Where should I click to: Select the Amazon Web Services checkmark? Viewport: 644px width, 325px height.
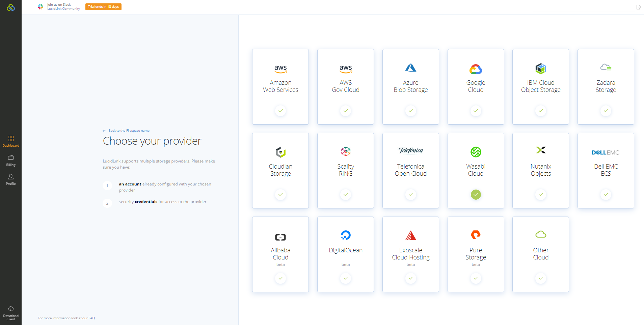pos(280,111)
